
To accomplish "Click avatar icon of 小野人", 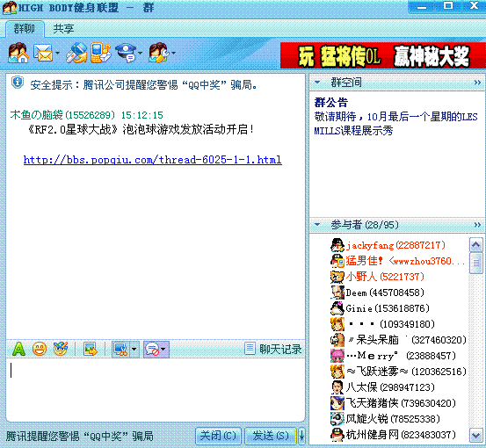I will tap(337, 277).
